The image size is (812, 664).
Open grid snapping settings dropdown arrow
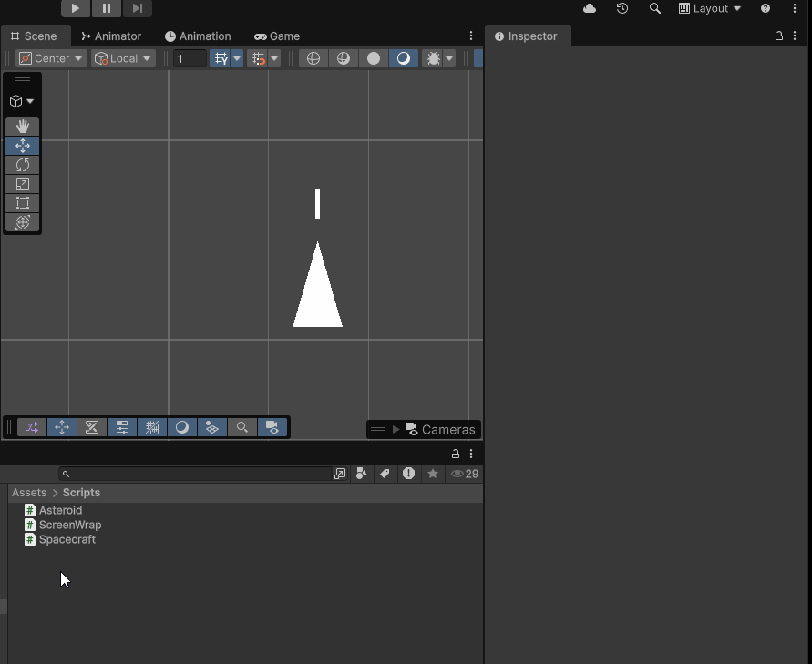coord(274,58)
